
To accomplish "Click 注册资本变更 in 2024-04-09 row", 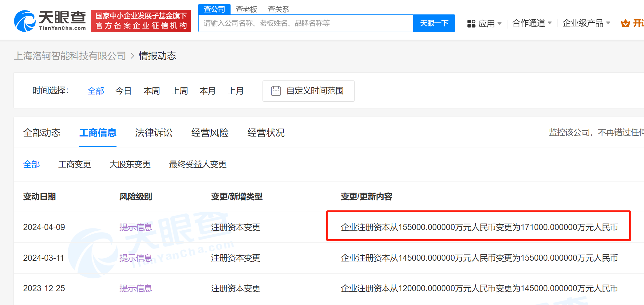I will (236, 227).
